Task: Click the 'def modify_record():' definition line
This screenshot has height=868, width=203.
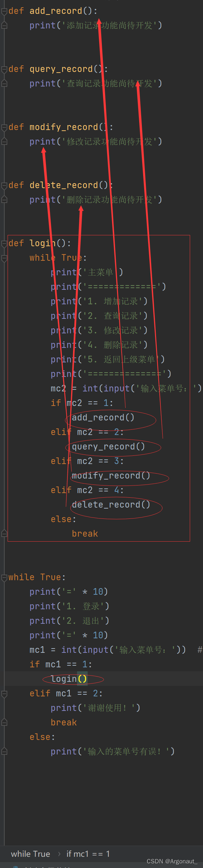Action: click(61, 127)
